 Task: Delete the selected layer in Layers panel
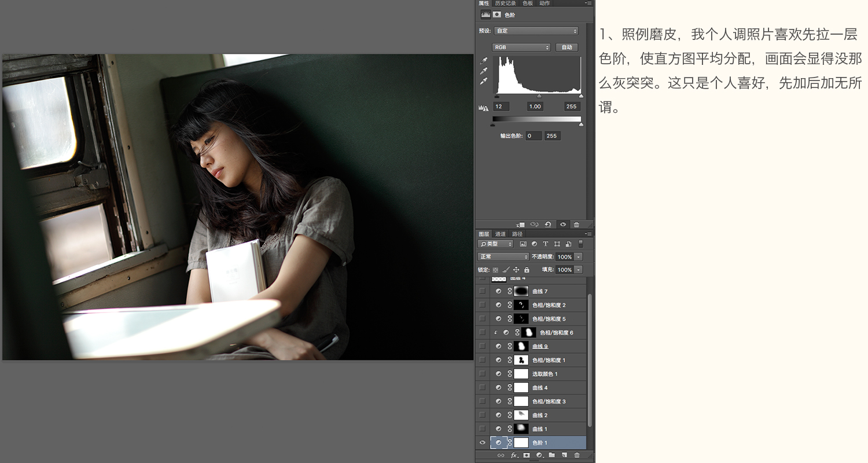coord(577,455)
